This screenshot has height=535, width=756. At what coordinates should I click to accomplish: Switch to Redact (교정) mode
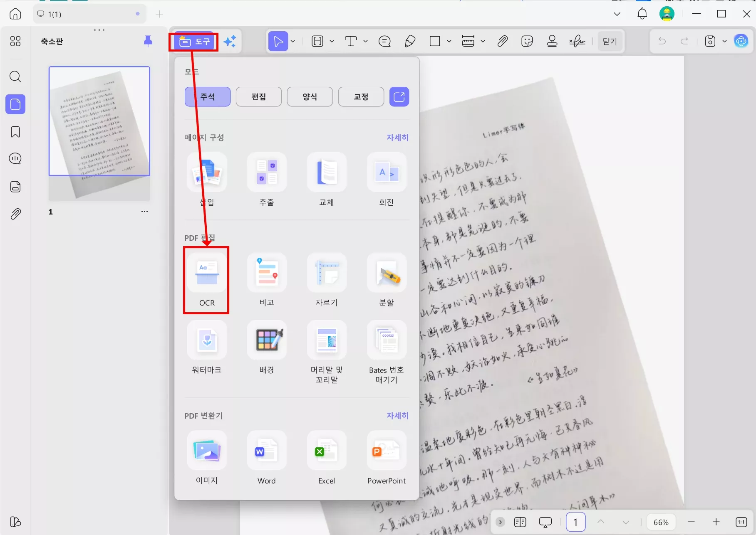tap(361, 97)
